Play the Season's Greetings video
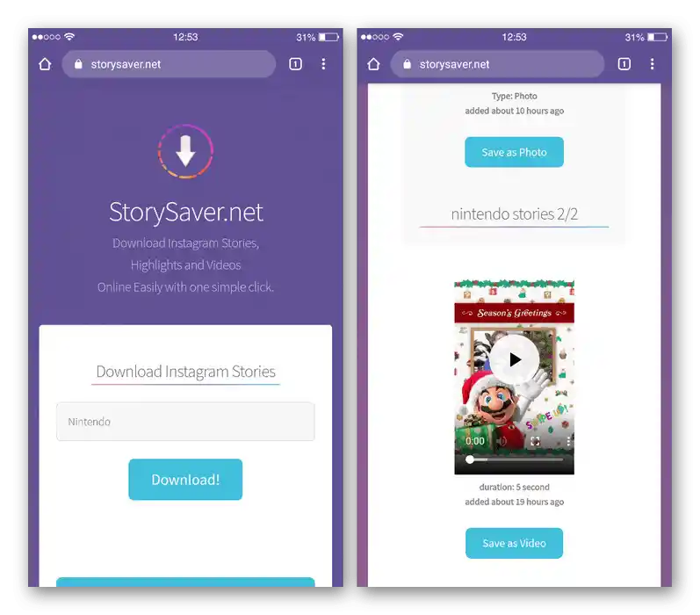This screenshot has height=615, width=700. click(x=515, y=359)
